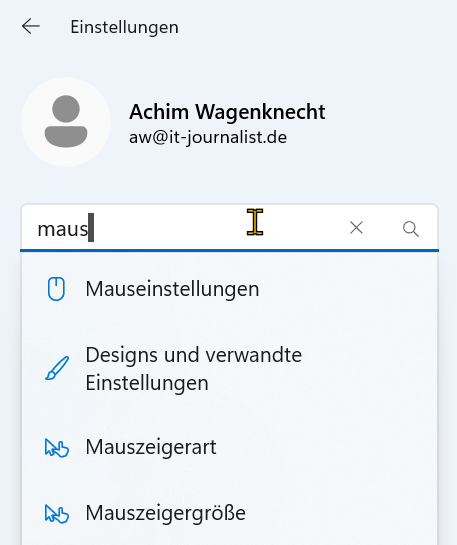This screenshot has width=457, height=545.
Task: Open the Mauseinstellungen search suggestion
Action: tap(229, 288)
